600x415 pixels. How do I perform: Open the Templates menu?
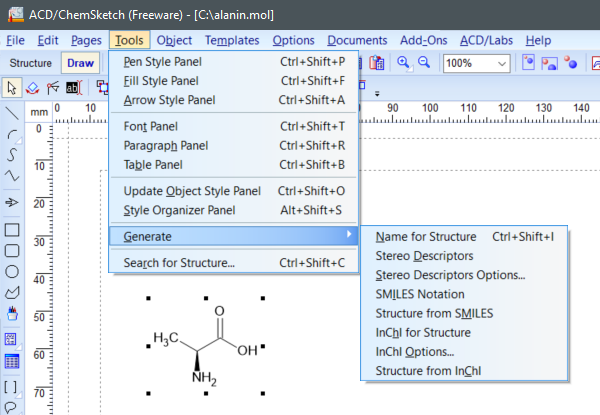point(232,40)
